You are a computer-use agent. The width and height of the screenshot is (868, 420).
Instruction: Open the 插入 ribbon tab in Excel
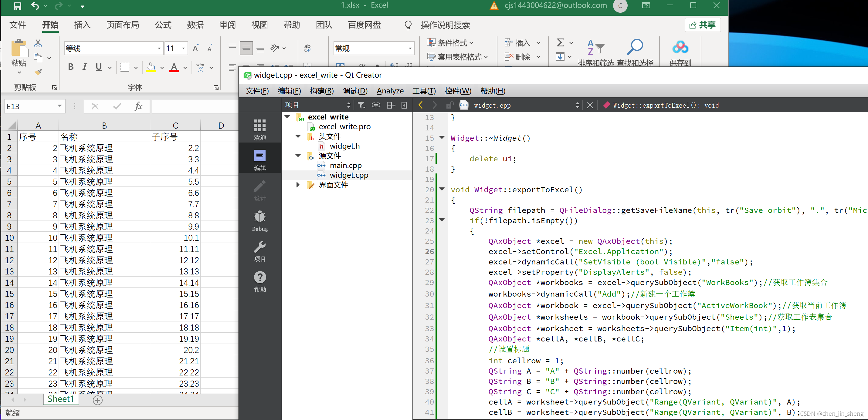coord(82,25)
